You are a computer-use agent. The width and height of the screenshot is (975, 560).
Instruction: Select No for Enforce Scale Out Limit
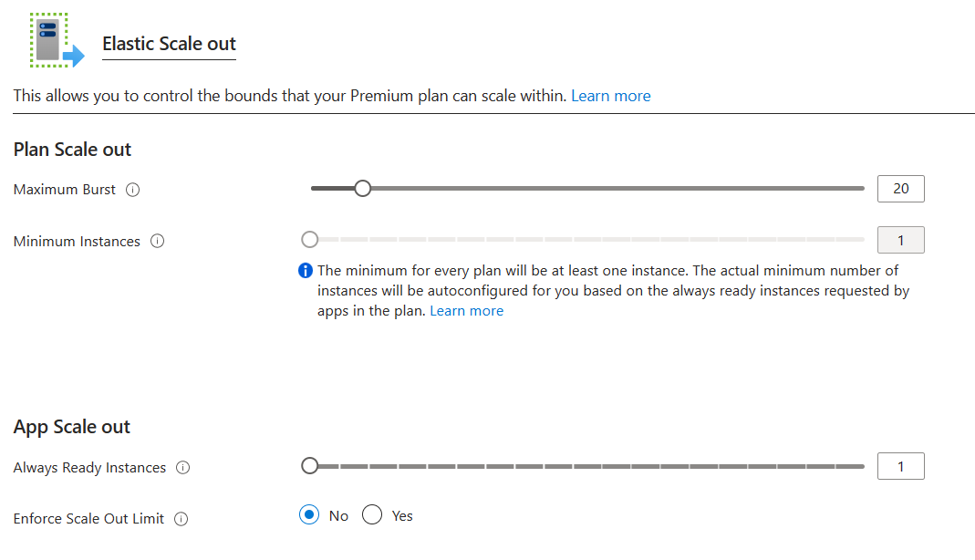click(309, 515)
